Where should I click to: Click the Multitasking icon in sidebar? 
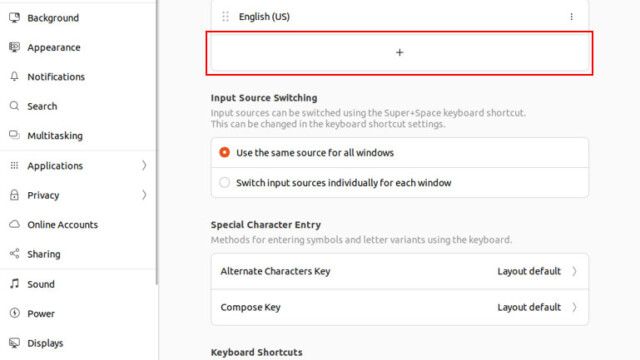click(14, 135)
